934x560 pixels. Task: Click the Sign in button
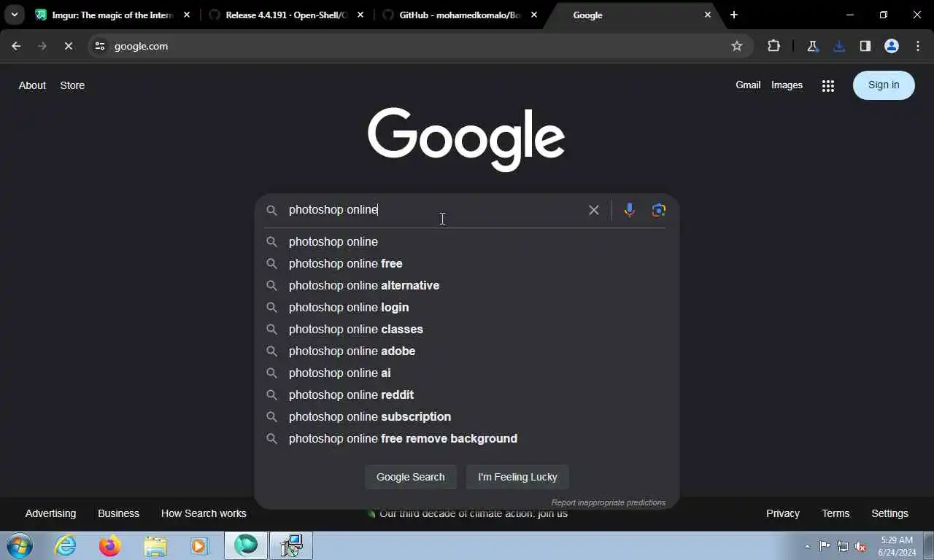884,85
